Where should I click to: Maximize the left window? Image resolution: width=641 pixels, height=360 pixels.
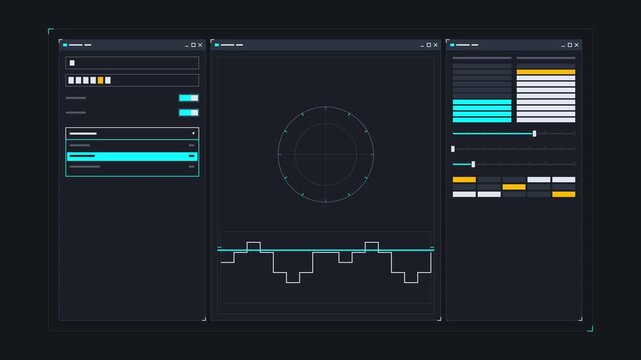coord(193,45)
